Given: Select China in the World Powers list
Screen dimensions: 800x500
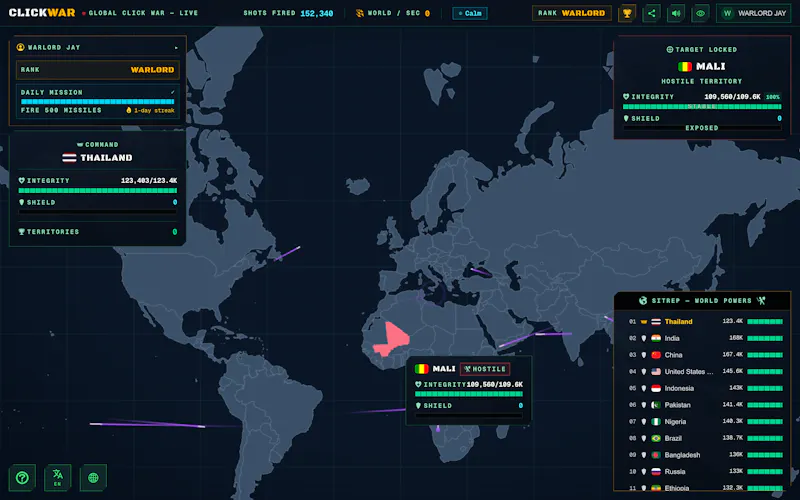Looking at the screenshot, I should 702,355.
